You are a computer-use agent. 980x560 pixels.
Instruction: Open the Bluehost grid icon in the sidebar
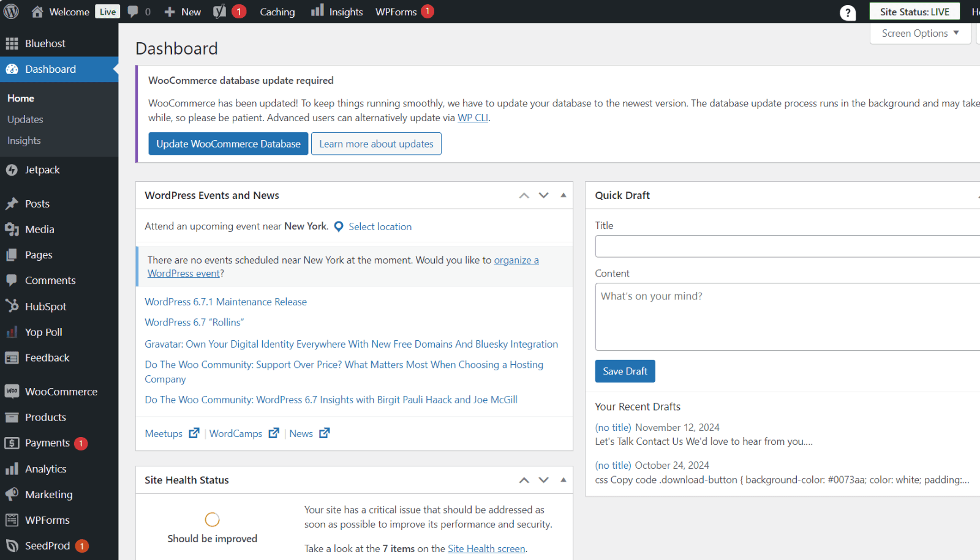click(11, 43)
